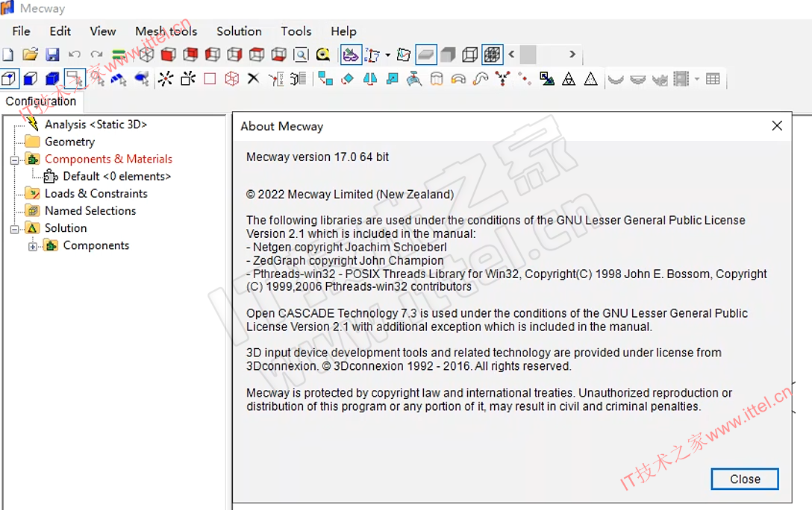Click the 'Mecway version 17.0 64 bit' text
This screenshot has height=510, width=812.
coord(317,157)
